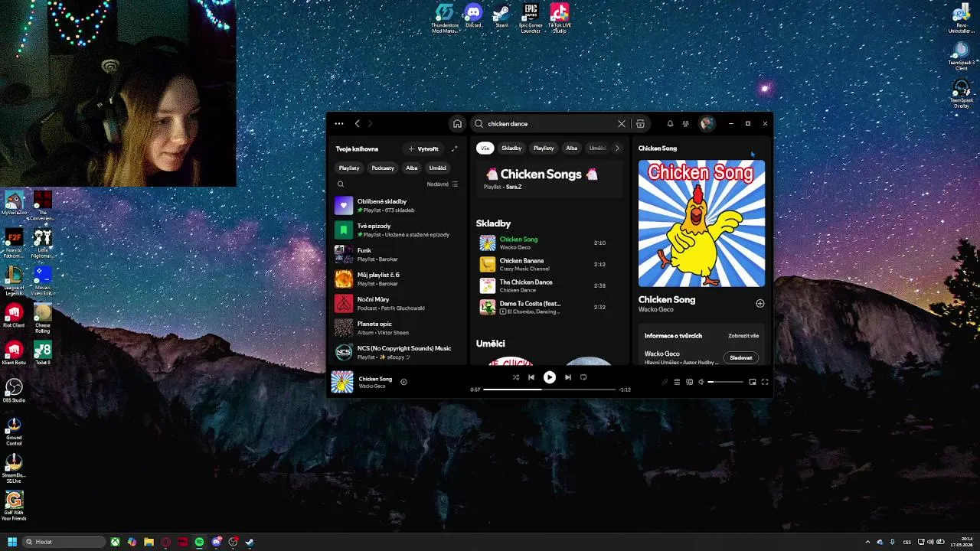Select the Alba search tab

571,148
